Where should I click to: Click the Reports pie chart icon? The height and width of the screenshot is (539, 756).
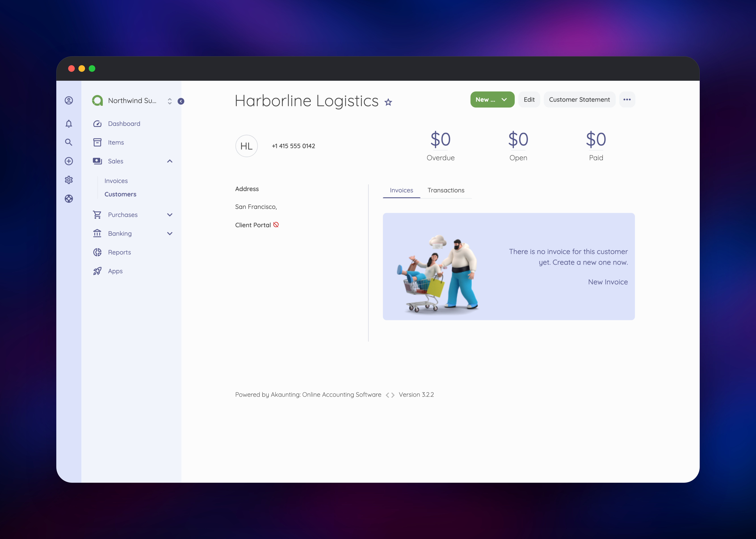click(97, 252)
